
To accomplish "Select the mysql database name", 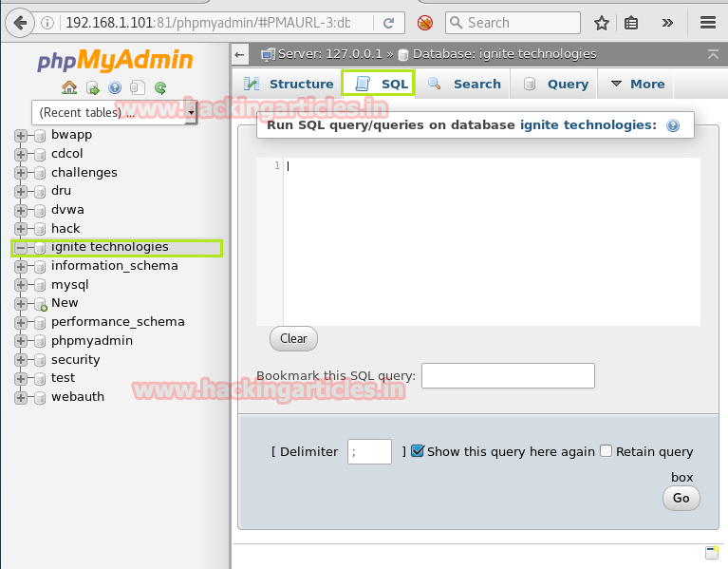I will pos(69,285).
